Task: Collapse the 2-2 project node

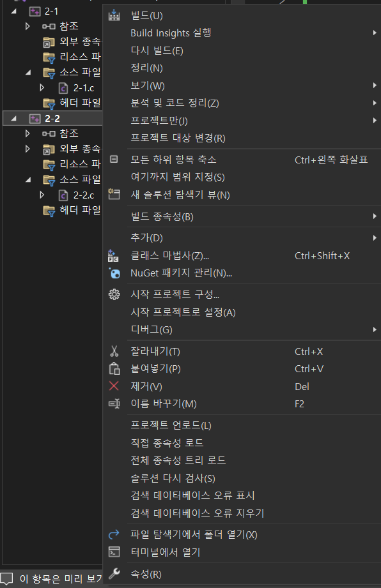Action: click(14, 119)
